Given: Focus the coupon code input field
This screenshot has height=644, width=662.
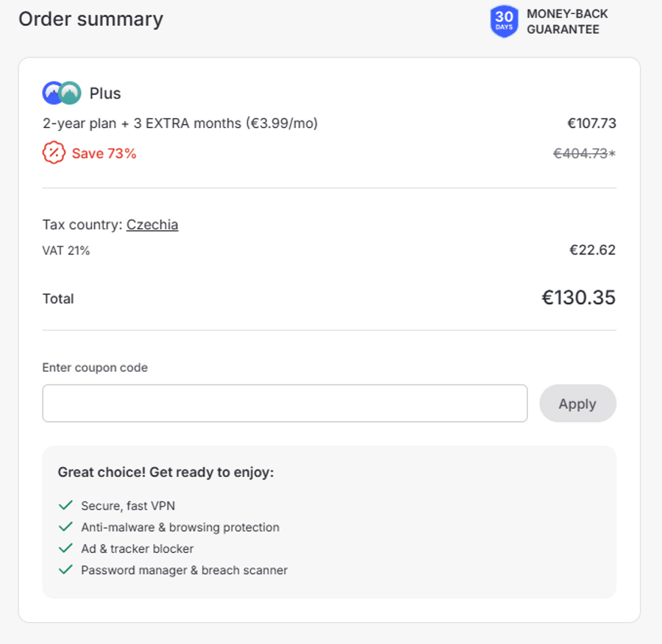Looking at the screenshot, I should pos(285,403).
